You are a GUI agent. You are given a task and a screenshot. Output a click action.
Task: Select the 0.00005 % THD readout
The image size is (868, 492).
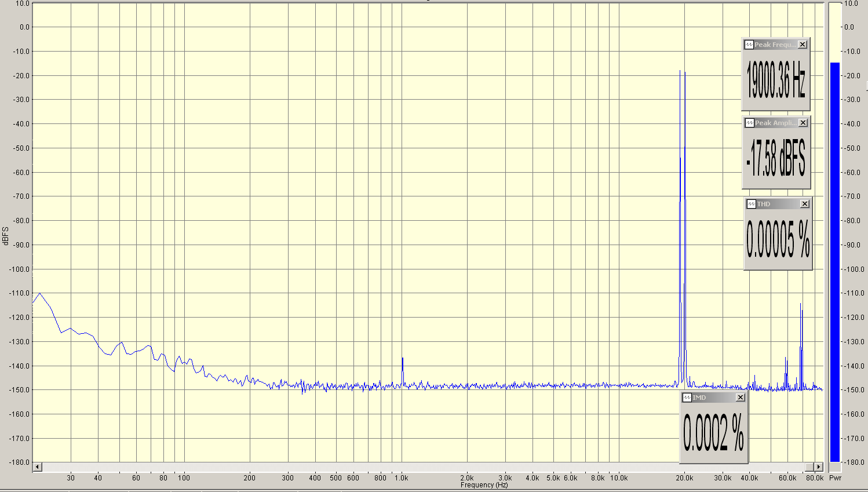click(778, 238)
